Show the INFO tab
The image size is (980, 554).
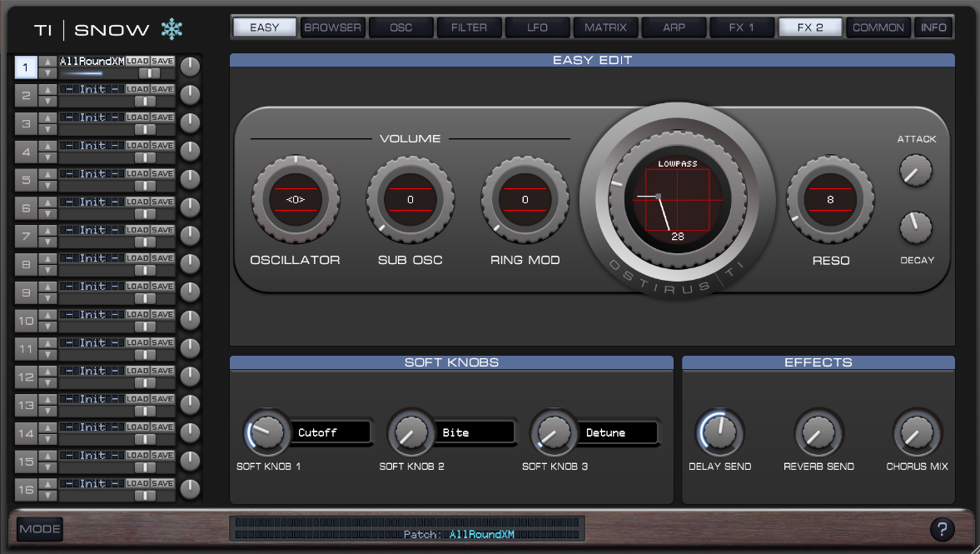tap(933, 27)
